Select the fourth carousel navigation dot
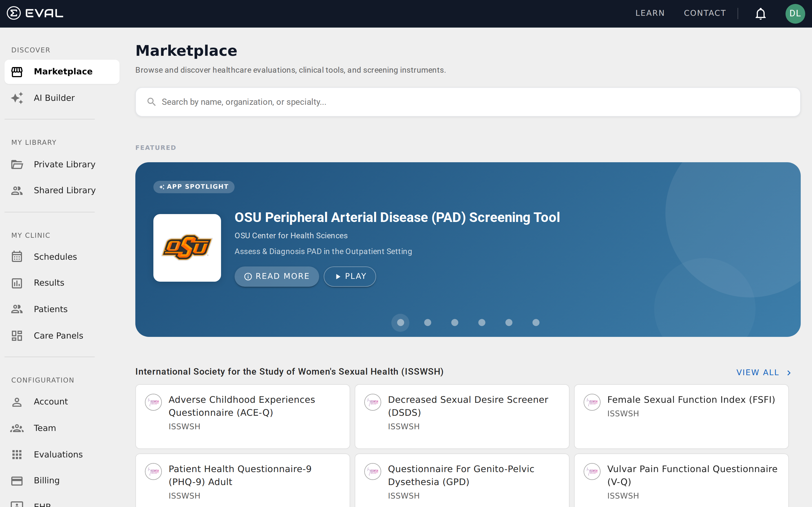812x507 pixels. click(482, 322)
